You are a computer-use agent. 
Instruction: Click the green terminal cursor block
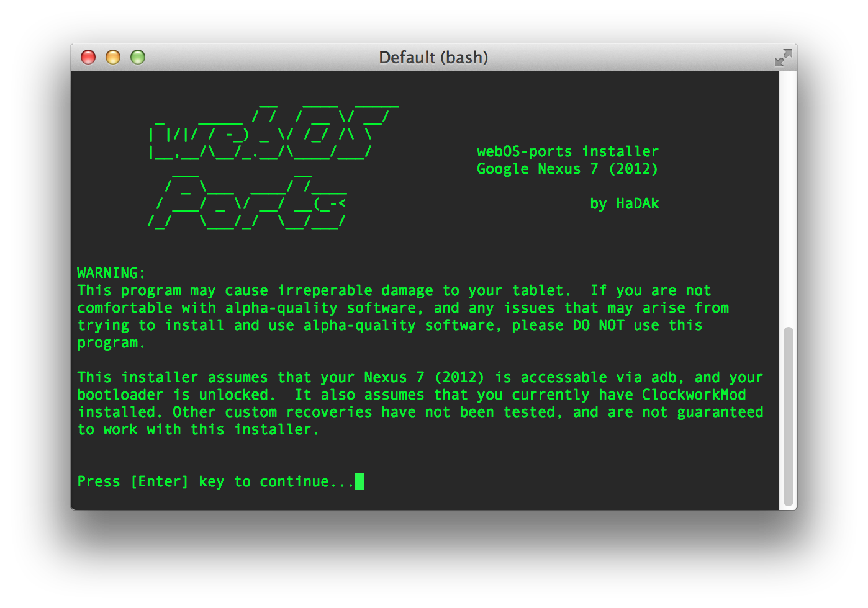pyautogui.click(x=359, y=481)
